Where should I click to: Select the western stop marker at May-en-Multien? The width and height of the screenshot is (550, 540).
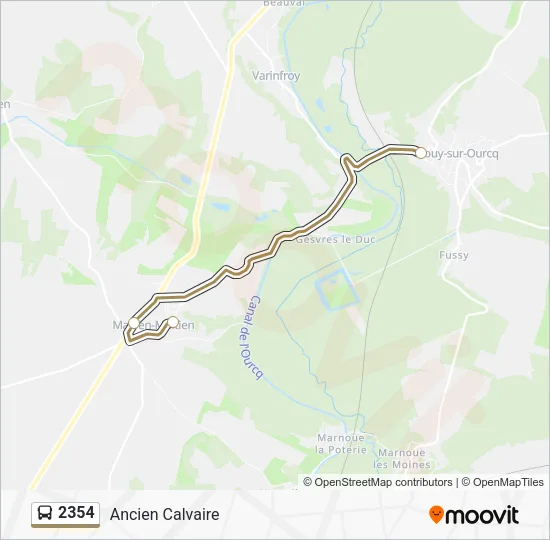coord(134,323)
